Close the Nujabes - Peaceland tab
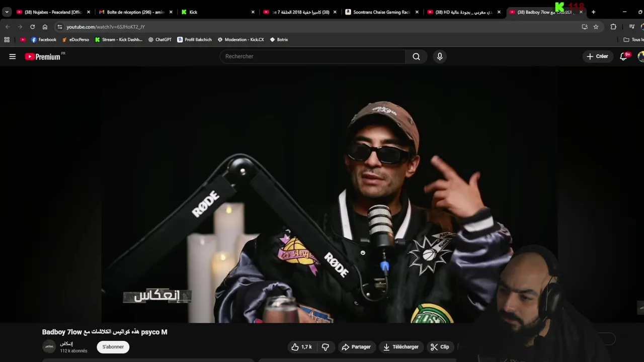The width and height of the screenshot is (644, 362). (x=89, y=12)
